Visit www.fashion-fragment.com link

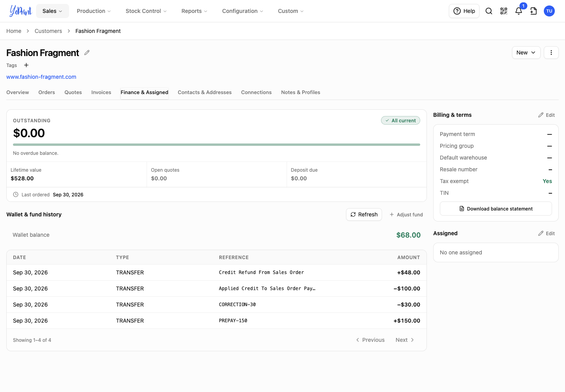41,77
